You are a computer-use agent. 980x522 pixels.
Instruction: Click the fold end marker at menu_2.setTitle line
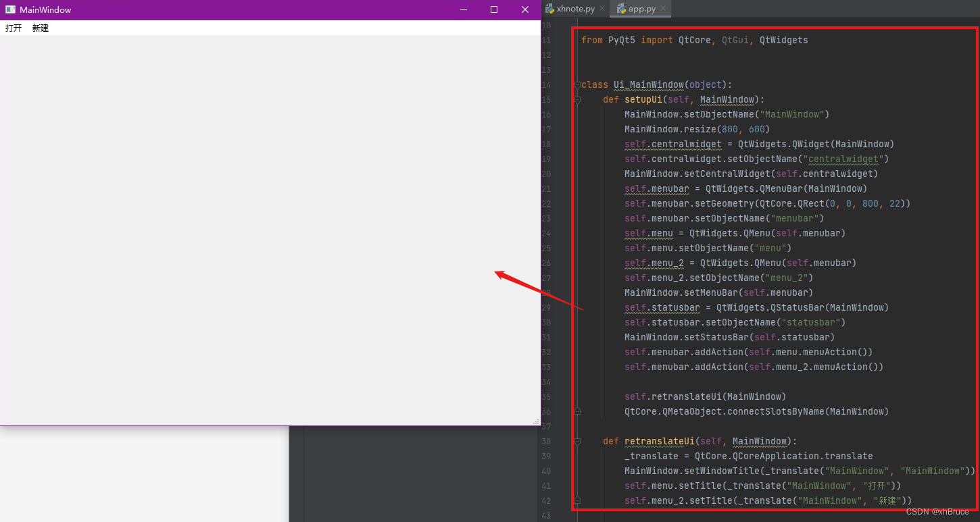(x=577, y=500)
